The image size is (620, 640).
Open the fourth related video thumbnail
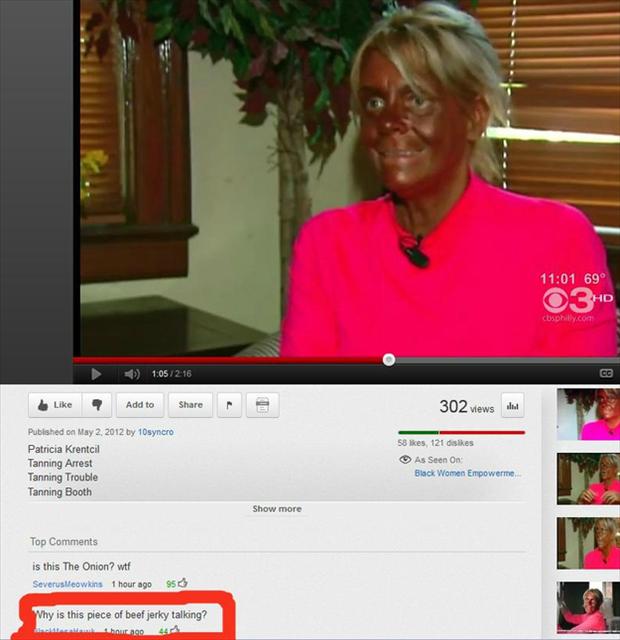coord(588,608)
